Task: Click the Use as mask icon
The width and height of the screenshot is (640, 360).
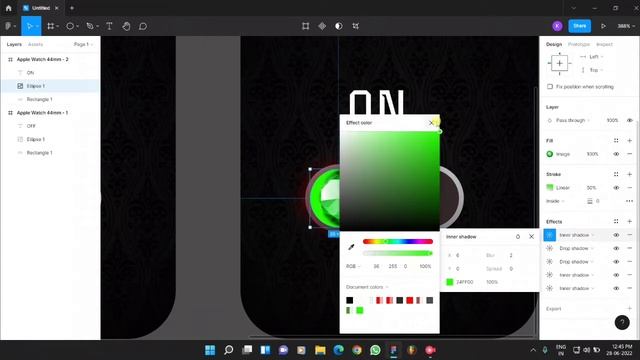Action: coord(339,26)
